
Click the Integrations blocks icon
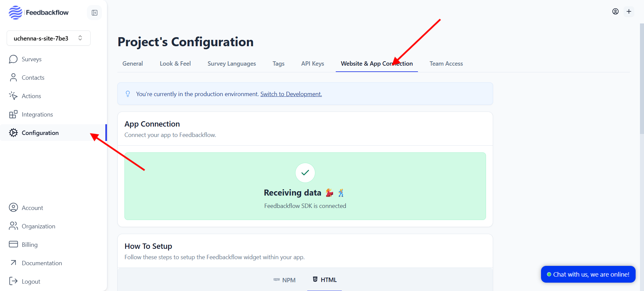pyautogui.click(x=13, y=114)
